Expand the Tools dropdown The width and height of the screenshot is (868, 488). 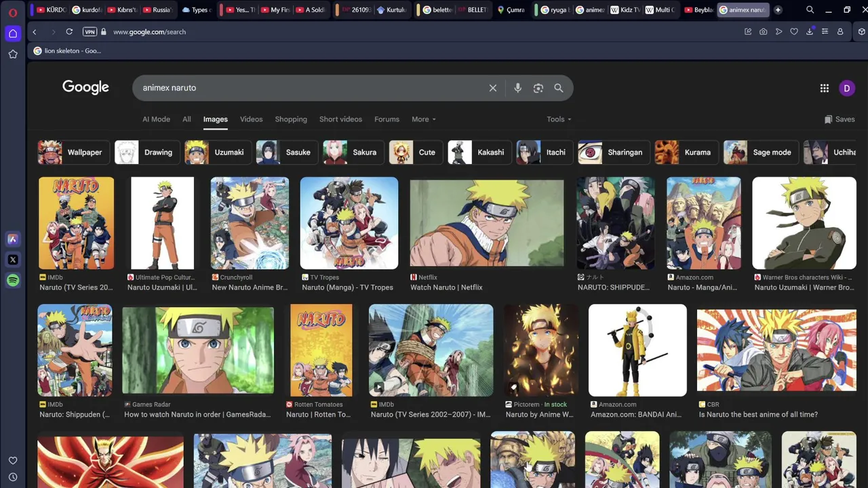(559, 119)
